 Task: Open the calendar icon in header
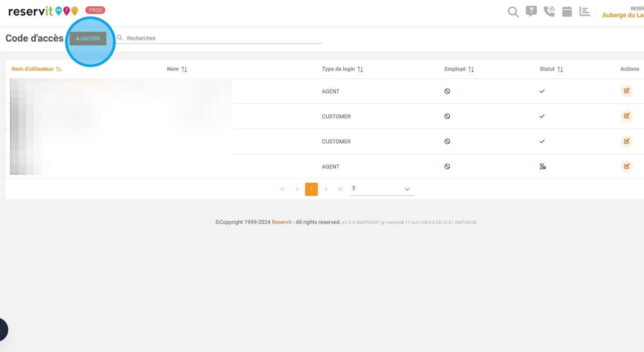click(x=567, y=12)
